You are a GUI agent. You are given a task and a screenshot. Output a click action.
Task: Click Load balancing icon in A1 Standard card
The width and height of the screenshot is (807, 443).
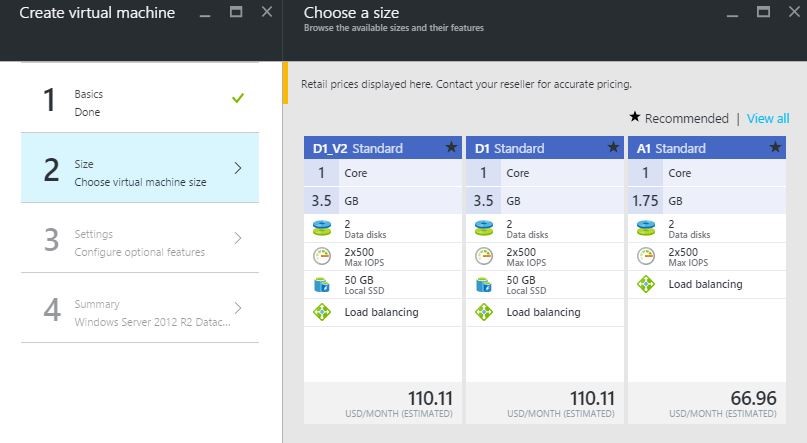point(646,284)
